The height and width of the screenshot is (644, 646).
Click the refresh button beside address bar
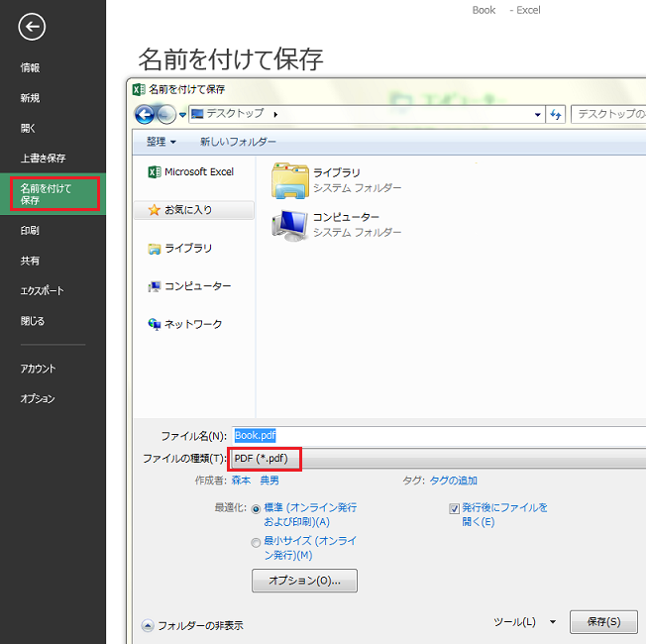(556, 114)
